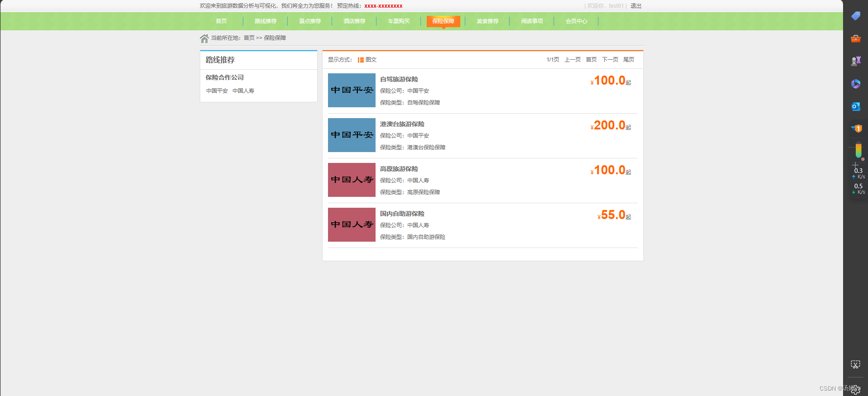Screen dimensions: 868x396
Task: Open 高原旅游保险 thumbnail image
Action: [x=352, y=180]
